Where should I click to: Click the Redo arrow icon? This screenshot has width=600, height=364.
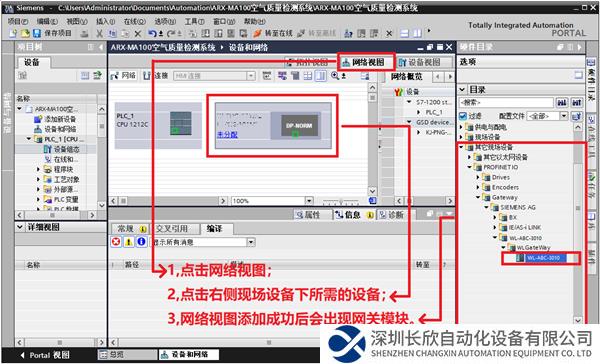coord(171,34)
